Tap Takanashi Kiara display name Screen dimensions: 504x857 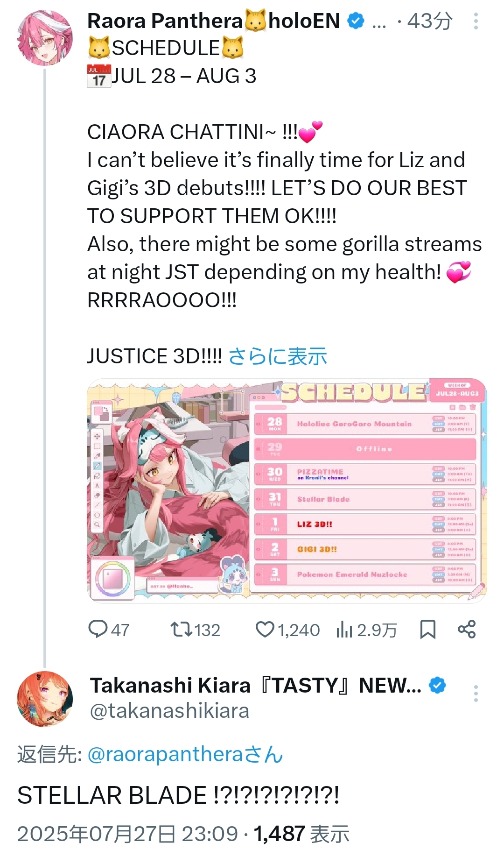click(x=256, y=686)
